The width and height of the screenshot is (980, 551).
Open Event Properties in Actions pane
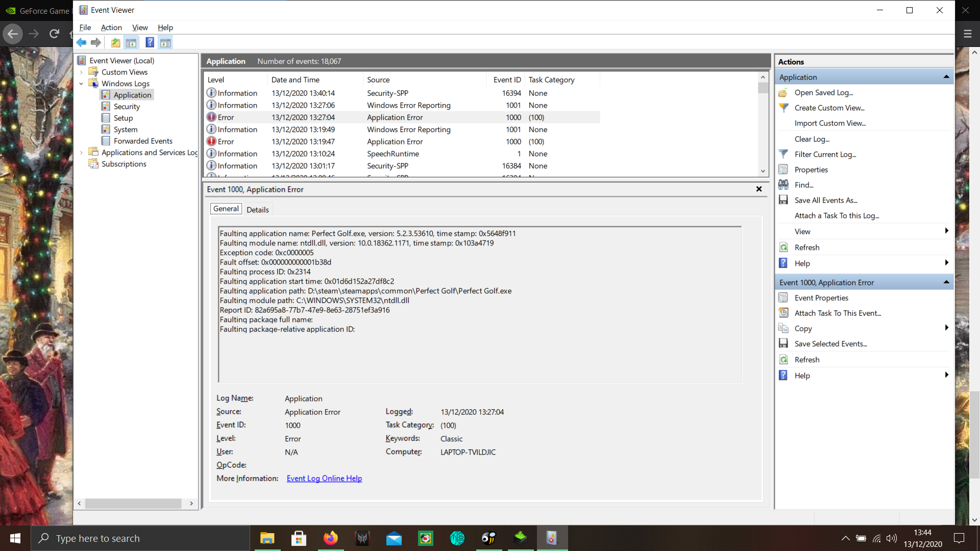point(821,298)
